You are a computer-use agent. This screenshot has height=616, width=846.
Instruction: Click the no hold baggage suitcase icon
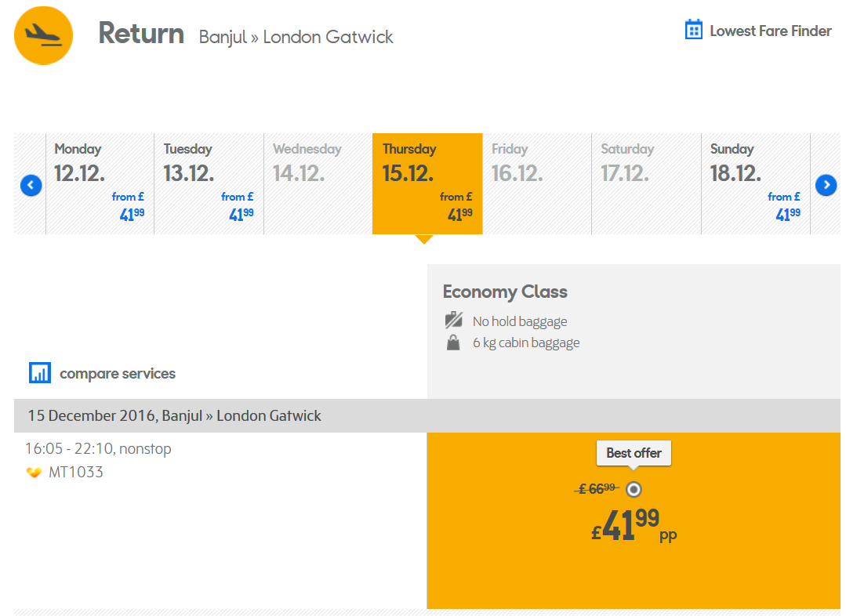(454, 320)
